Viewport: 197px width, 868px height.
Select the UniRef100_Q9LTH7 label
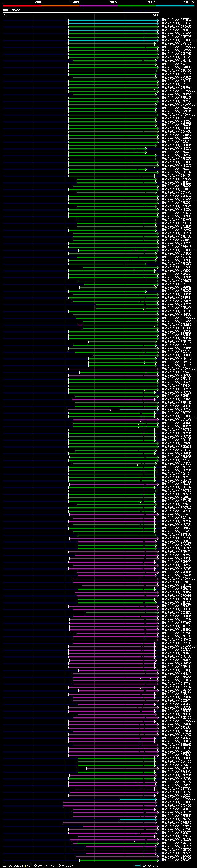[x=176, y=54]
